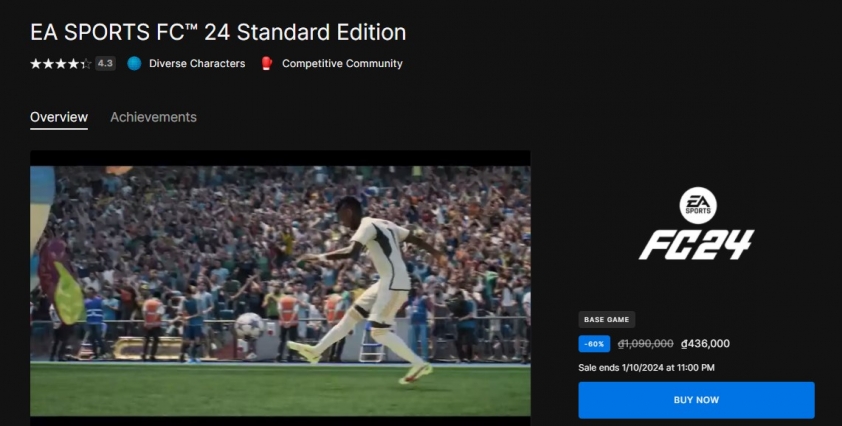
Task: Click the EA Sports circular logo
Action: click(698, 205)
